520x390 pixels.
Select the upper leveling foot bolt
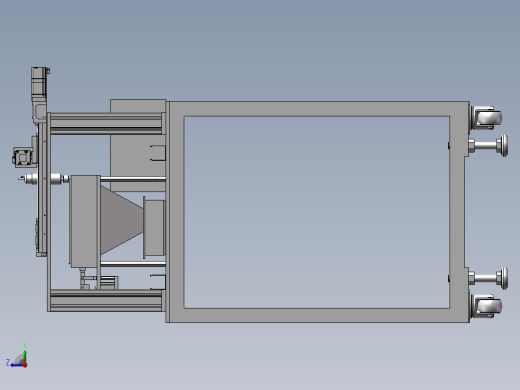tap(489, 146)
